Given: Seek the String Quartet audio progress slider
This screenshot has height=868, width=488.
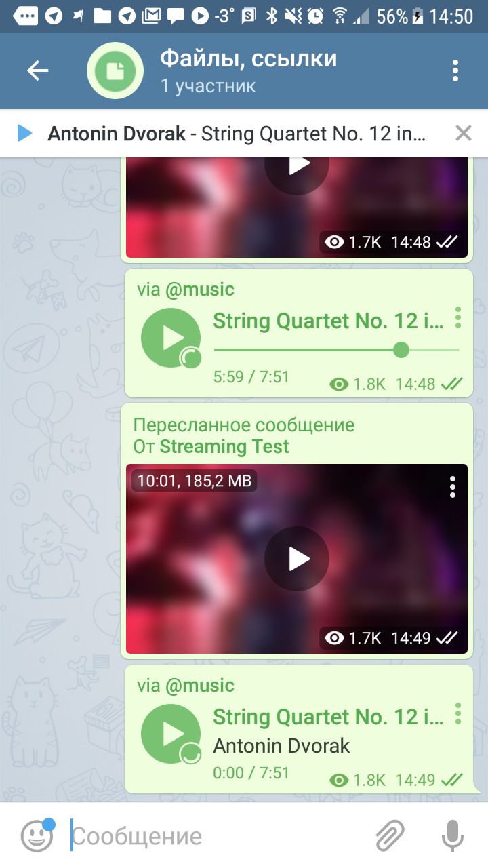Looking at the screenshot, I should coord(337,350).
